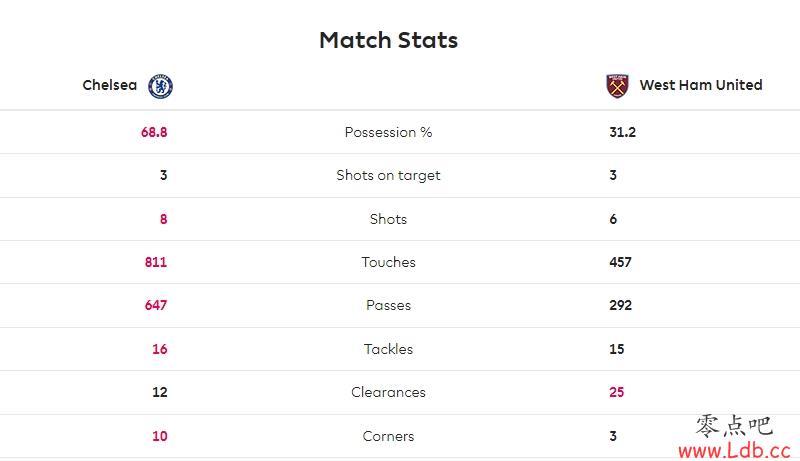Viewport: 800px width, 461px height.
Task: Select the Possession % row label
Action: click(388, 132)
